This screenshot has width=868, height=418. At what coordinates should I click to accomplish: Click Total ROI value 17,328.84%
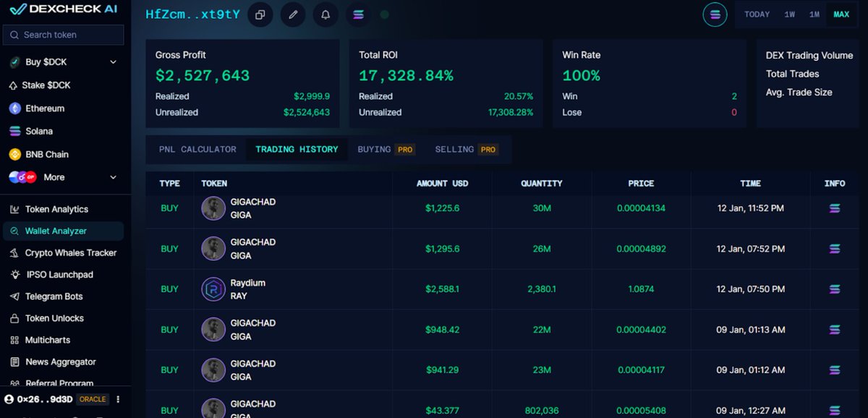click(406, 75)
